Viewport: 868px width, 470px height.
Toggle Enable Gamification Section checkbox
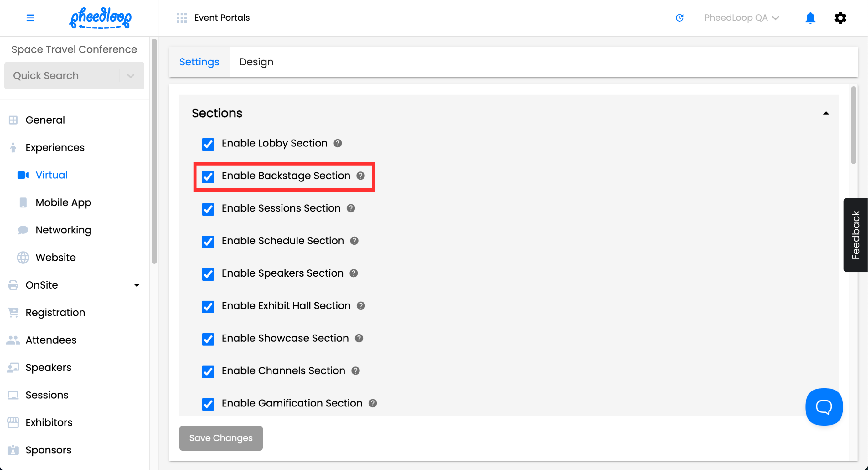tap(208, 404)
